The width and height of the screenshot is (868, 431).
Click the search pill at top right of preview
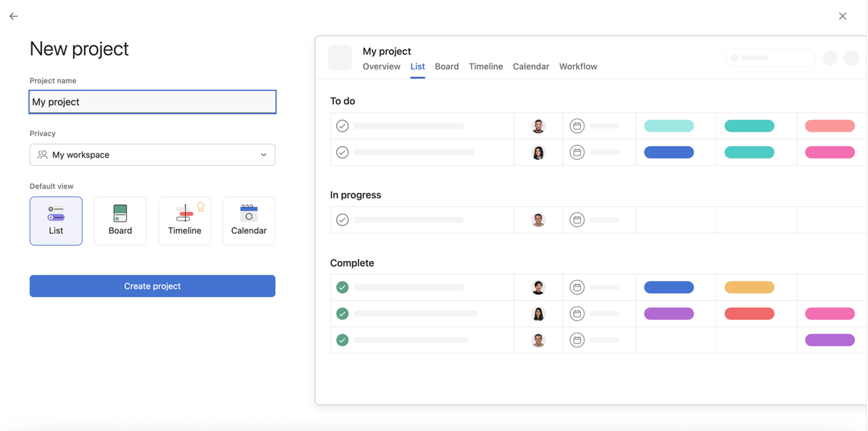[770, 58]
